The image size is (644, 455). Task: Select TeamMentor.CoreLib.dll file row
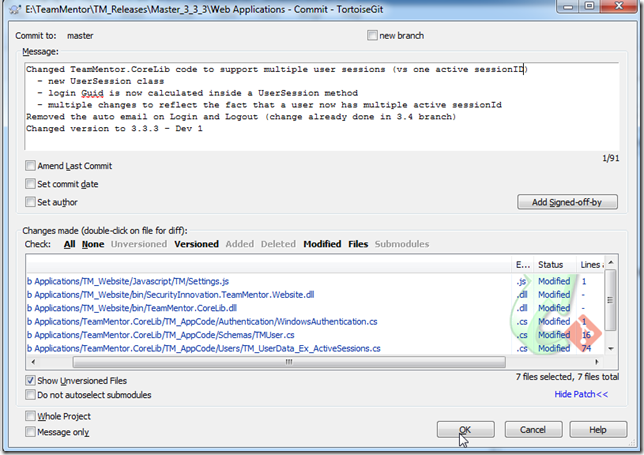(x=315, y=308)
